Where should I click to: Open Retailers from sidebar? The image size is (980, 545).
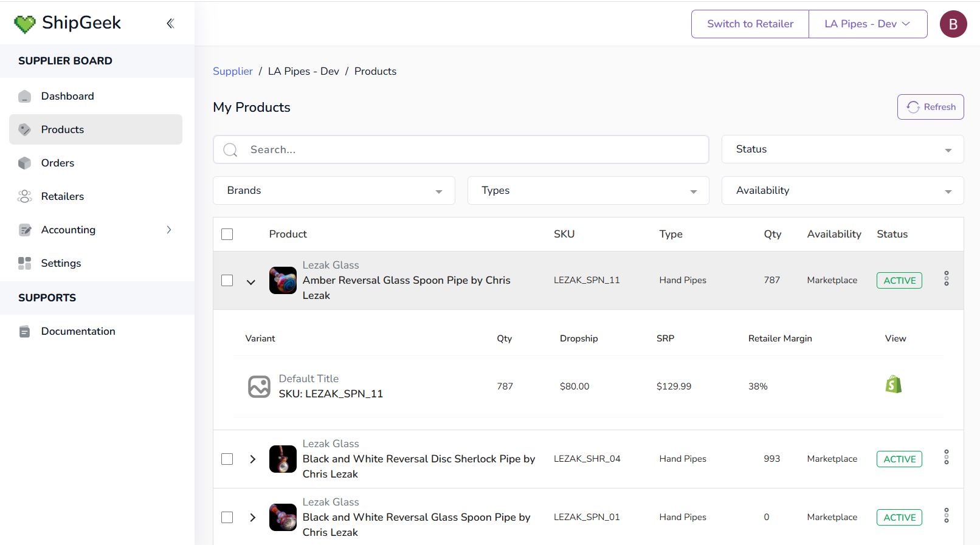click(x=95, y=196)
